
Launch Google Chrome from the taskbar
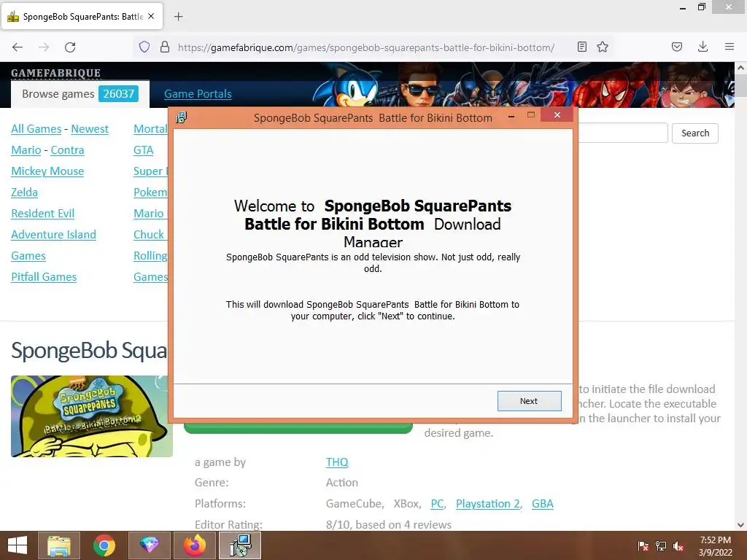104,545
